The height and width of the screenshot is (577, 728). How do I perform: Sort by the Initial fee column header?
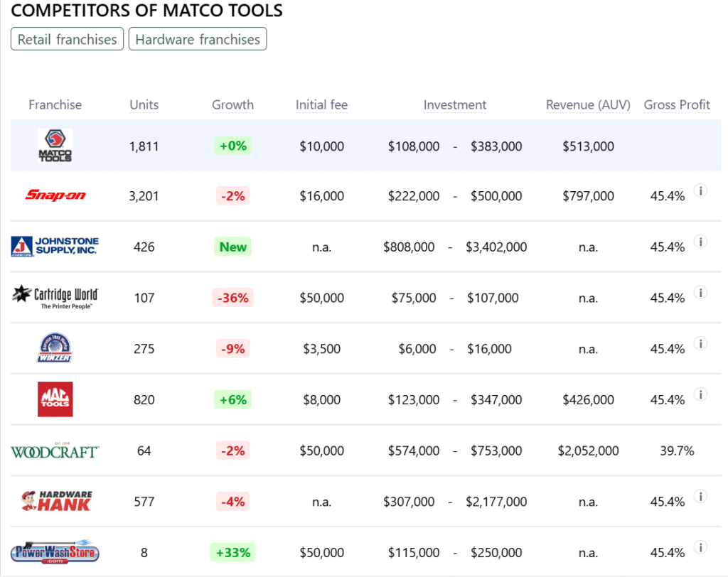322,105
